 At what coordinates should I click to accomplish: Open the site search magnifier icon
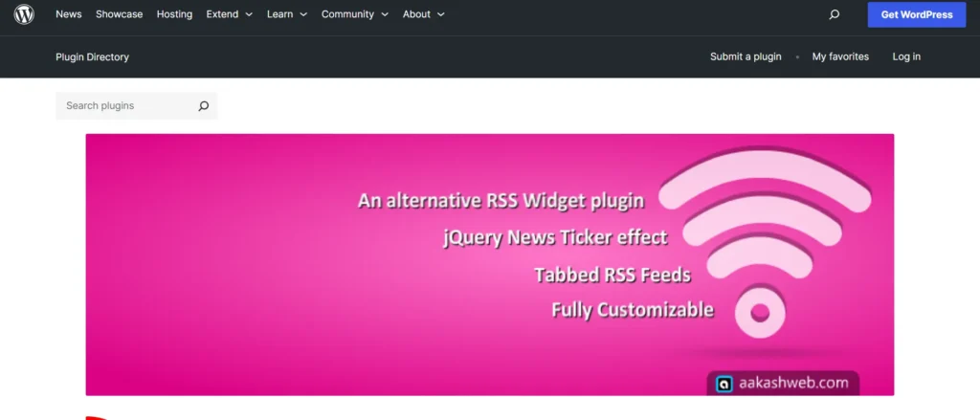[x=834, y=14]
